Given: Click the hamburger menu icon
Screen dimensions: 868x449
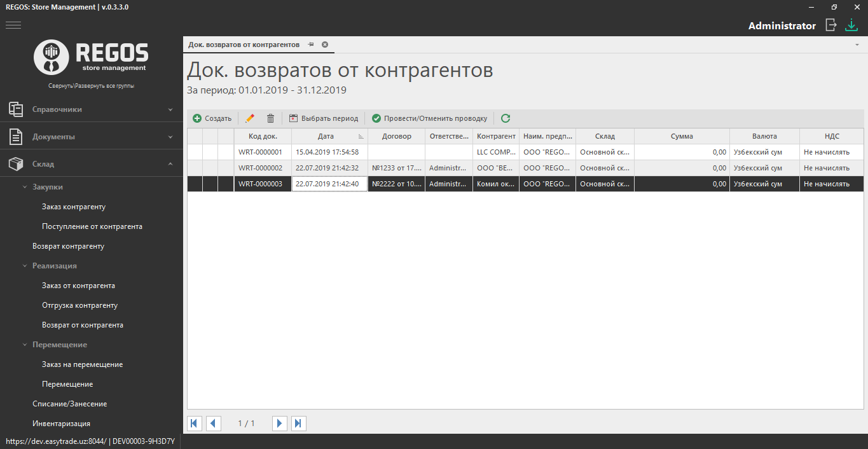Looking at the screenshot, I should tap(13, 25).
